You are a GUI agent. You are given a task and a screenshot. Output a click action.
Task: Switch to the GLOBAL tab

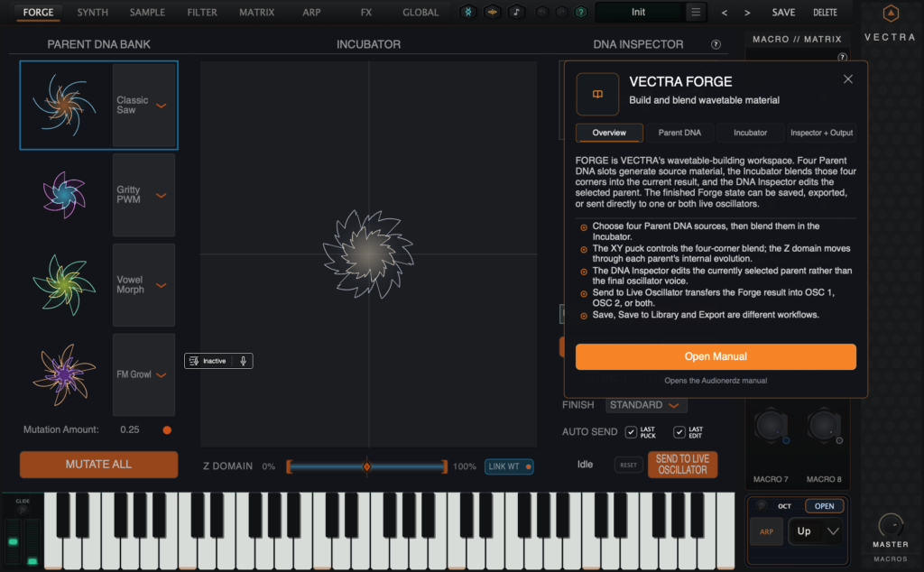click(x=420, y=13)
